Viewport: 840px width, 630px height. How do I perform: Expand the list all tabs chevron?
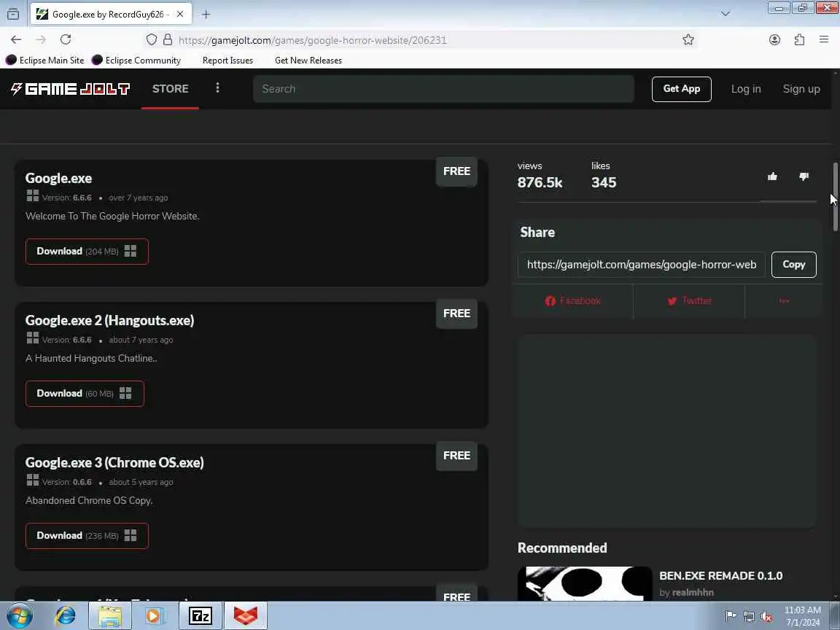tap(726, 14)
